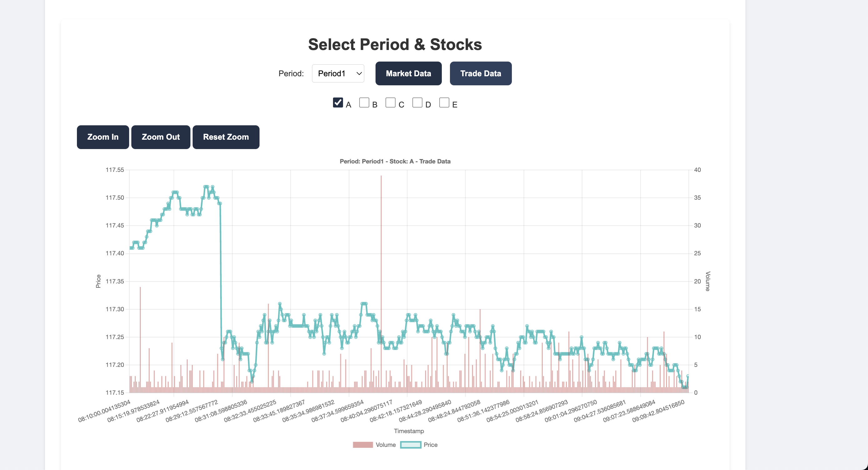
Task: Toggle Volume series via legend swatch
Action: (363, 445)
